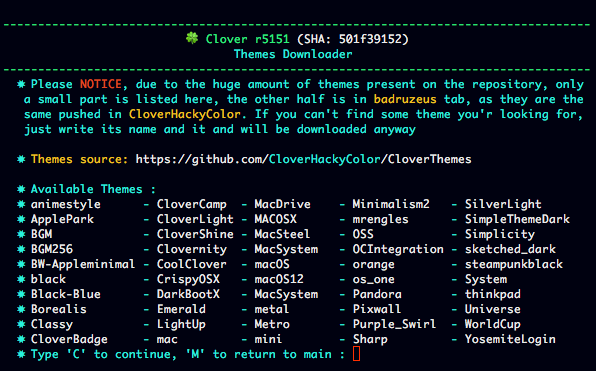Select the 'BW-Appleminimal' theme name
The image size is (596, 371).
[83, 264]
